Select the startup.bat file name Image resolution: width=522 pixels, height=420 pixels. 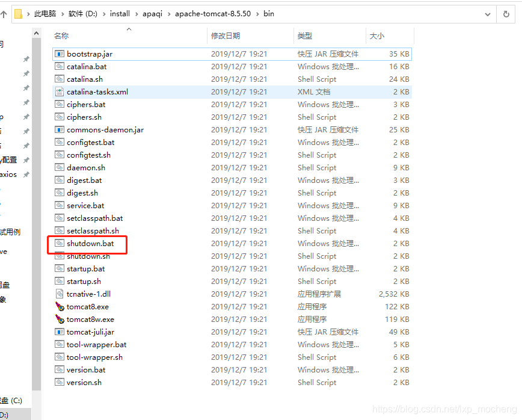(x=85, y=269)
